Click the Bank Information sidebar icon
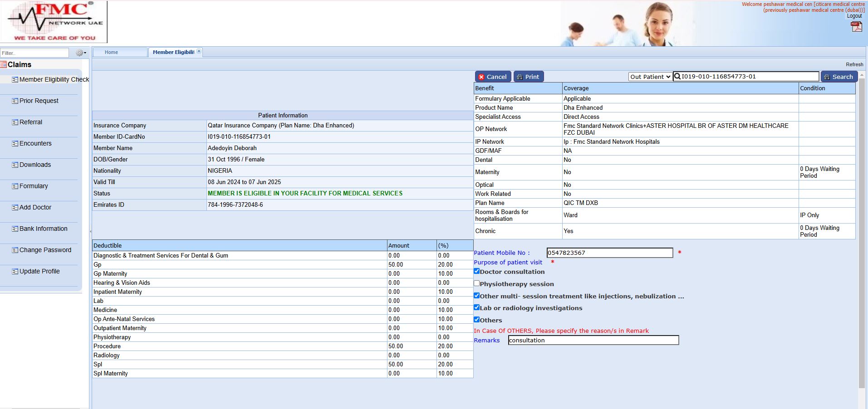Viewport: 868px width, 409px height. [15, 229]
